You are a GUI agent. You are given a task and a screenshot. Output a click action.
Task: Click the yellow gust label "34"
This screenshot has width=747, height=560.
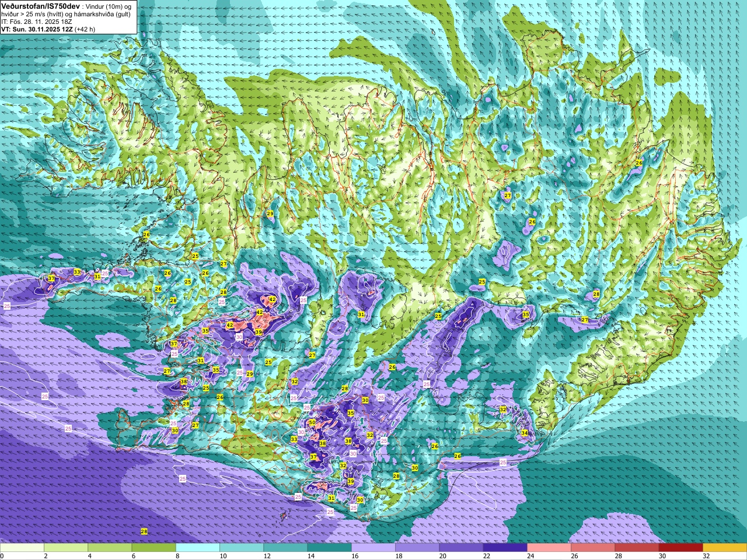point(525,433)
